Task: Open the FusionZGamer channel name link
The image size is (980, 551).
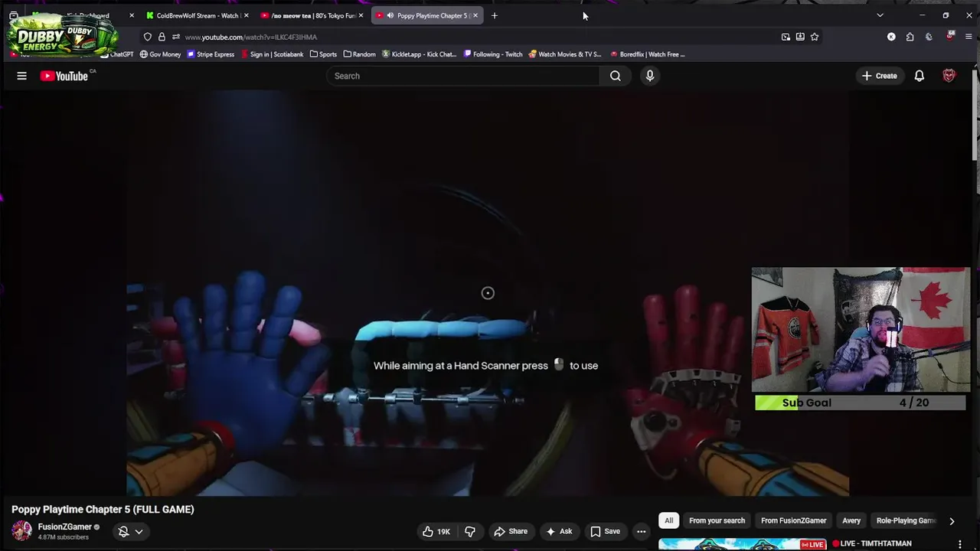Action: coord(64,527)
